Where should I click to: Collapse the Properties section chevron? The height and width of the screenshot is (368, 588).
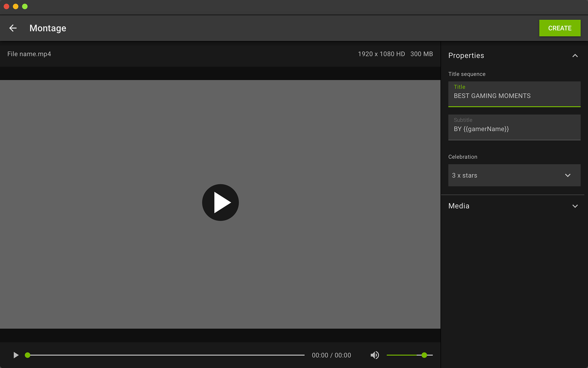pos(575,56)
